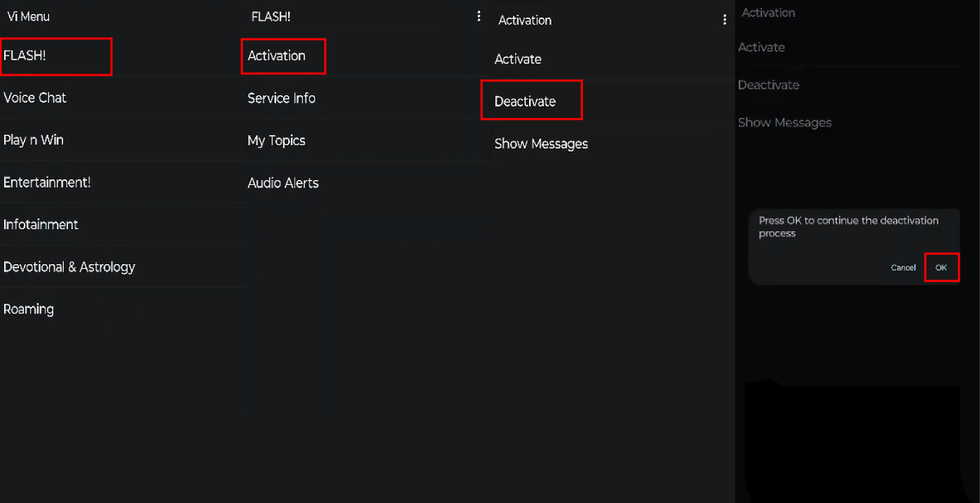Click dimmed Deactivate behind the dialog
Viewport: 980px width, 503px height.
point(768,85)
